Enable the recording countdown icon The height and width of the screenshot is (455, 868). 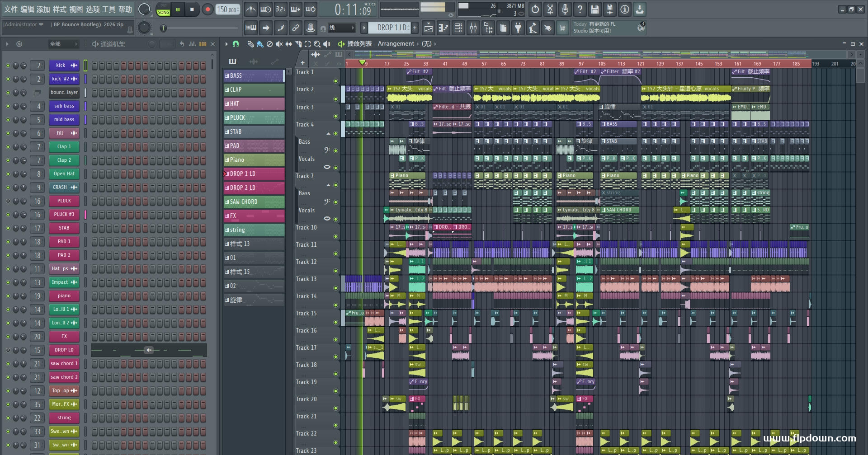(281, 9)
